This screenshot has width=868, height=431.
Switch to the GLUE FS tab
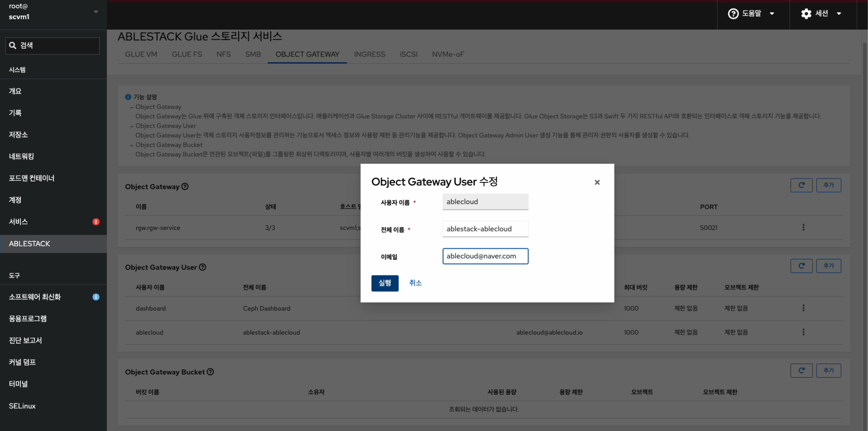tap(186, 54)
